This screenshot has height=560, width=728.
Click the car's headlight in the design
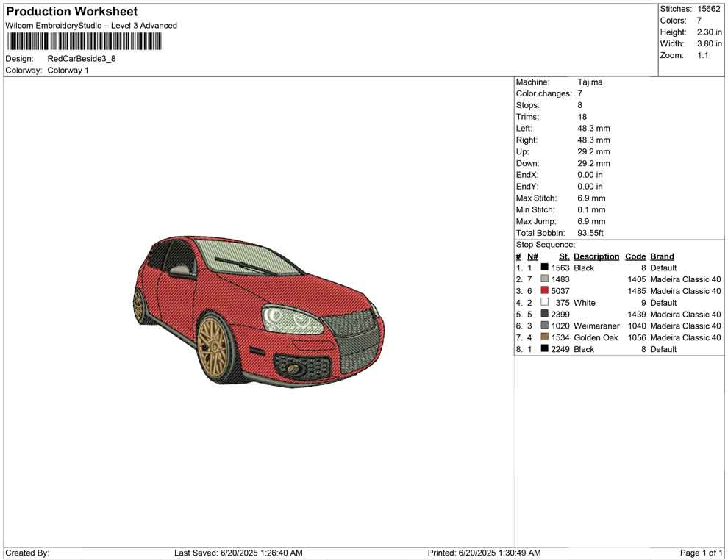(292, 319)
